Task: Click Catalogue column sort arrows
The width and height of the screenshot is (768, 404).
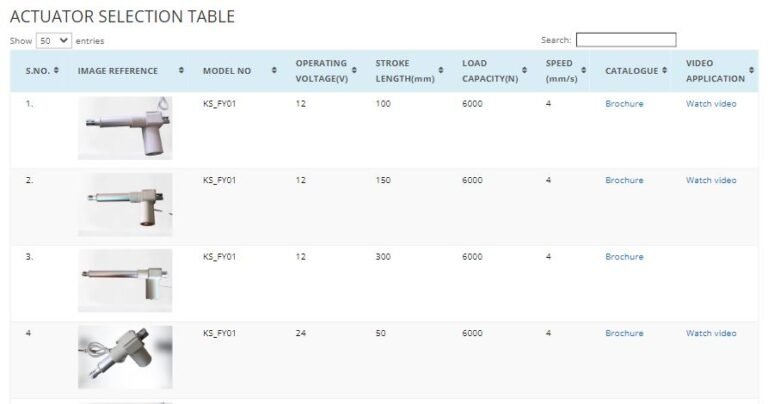Action: point(665,71)
